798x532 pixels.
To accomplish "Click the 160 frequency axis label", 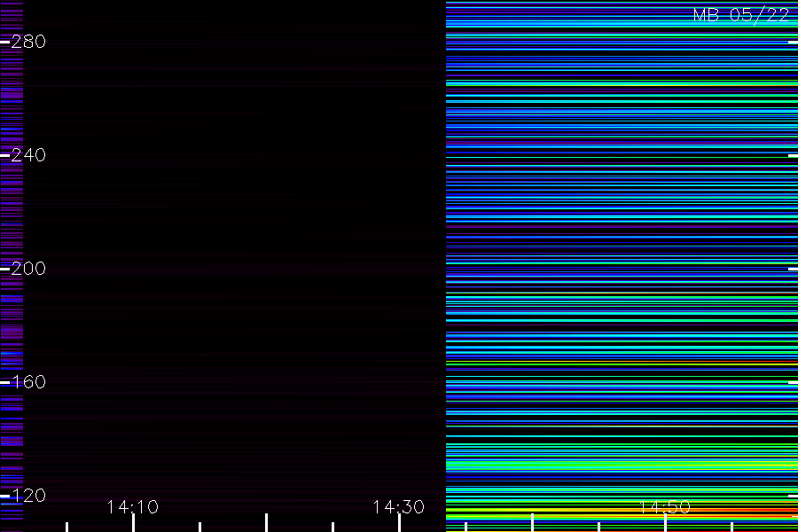I will tap(28, 382).
